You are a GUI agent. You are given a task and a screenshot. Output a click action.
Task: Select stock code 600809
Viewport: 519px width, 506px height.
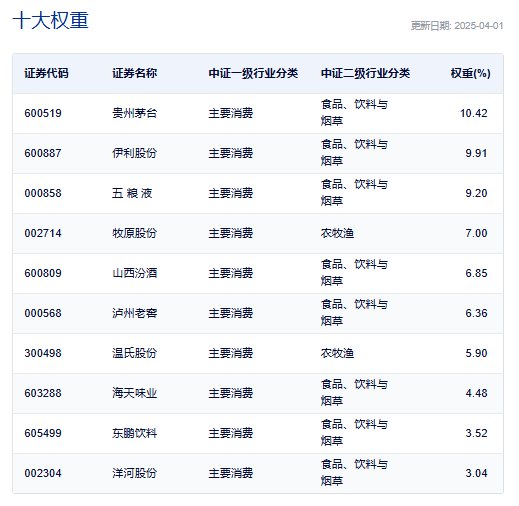tap(43, 273)
